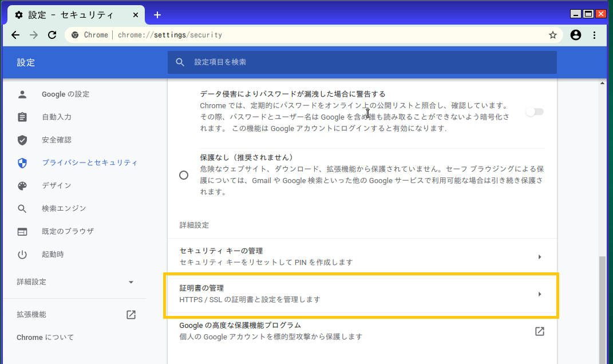Open Chrome's three-dot menu
The image size is (613, 364).
(594, 35)
